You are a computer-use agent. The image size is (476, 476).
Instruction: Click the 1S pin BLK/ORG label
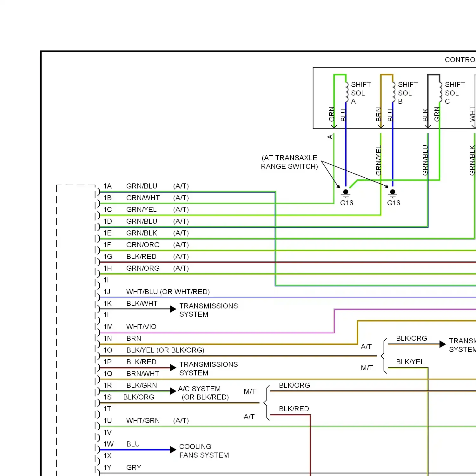point(139,397)
